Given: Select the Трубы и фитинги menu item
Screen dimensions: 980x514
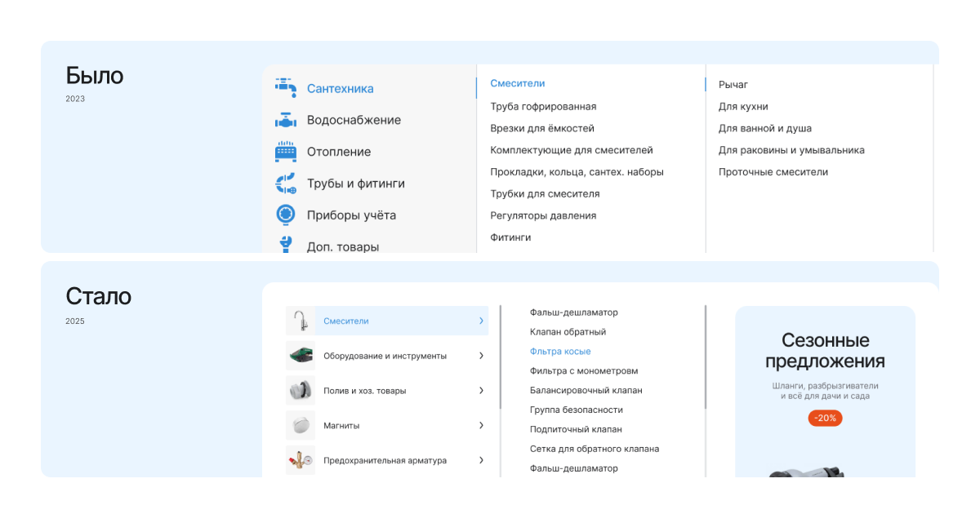Looking at the screenshot, I should click(355, 184).
